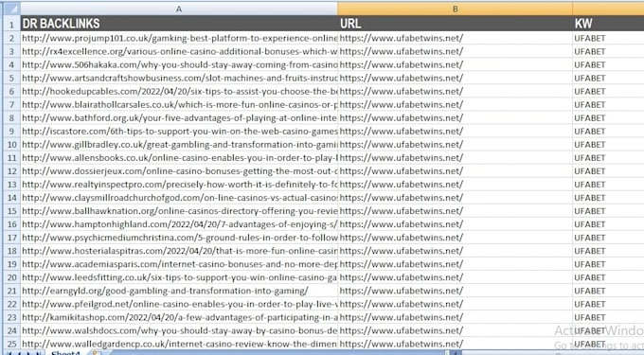This screenshot has width=644, height=355.
Task: Select row 13 header
Action: pos(11,185)
